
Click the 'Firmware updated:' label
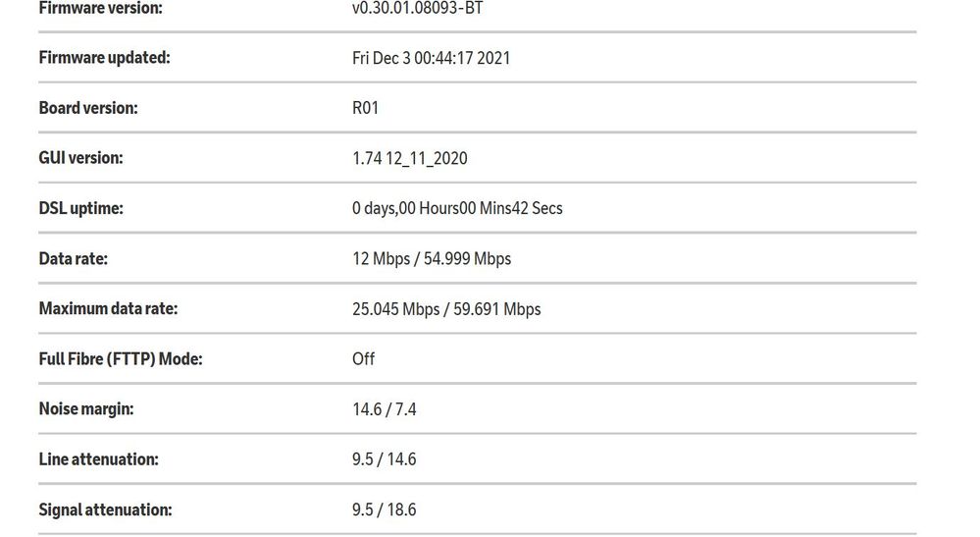pos(104,58)
